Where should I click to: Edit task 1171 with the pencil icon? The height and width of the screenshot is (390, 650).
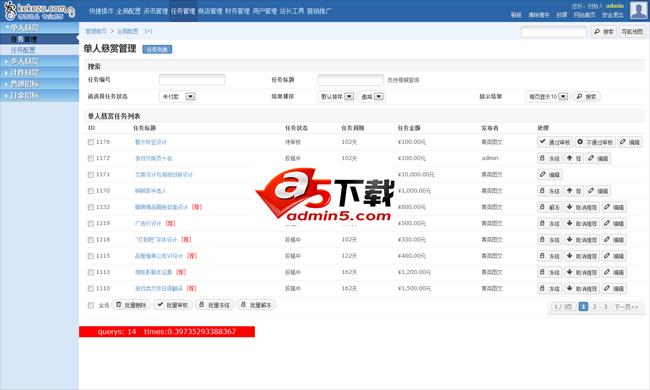(x=543, y=174)
